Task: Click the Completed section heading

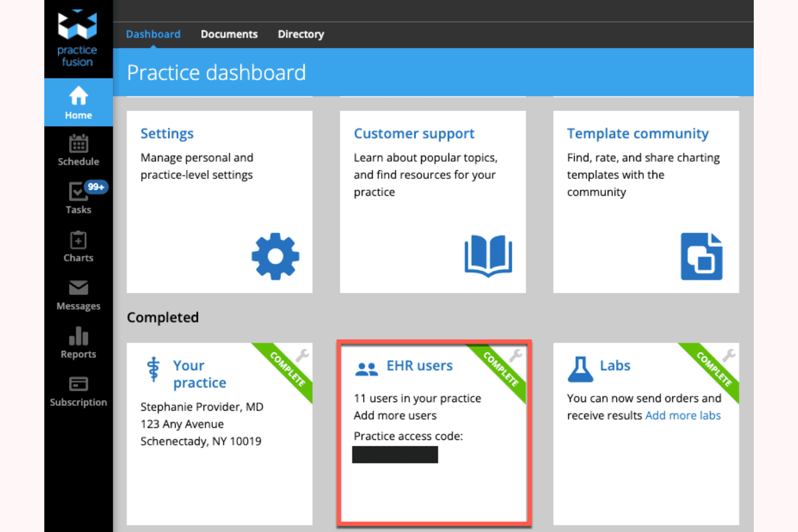Action: 163,317
